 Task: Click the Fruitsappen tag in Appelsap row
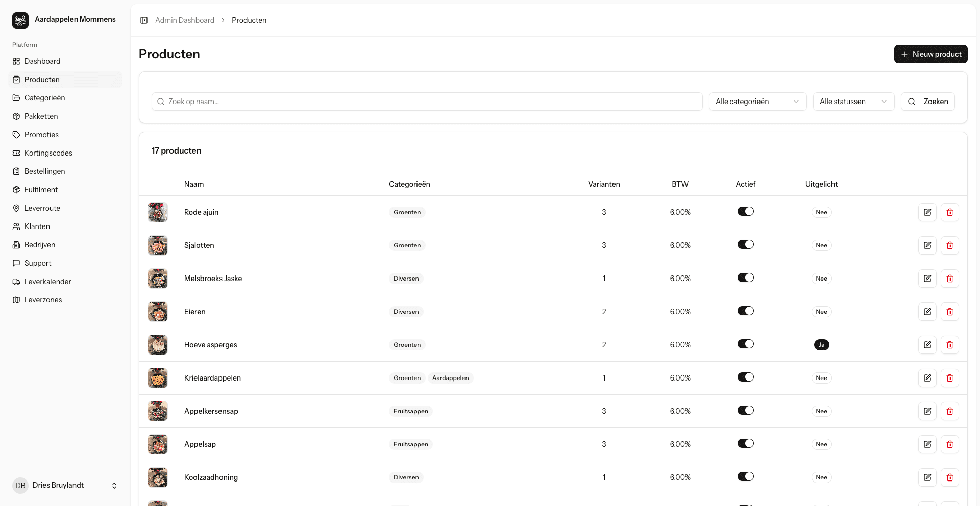tap(410, 444)
